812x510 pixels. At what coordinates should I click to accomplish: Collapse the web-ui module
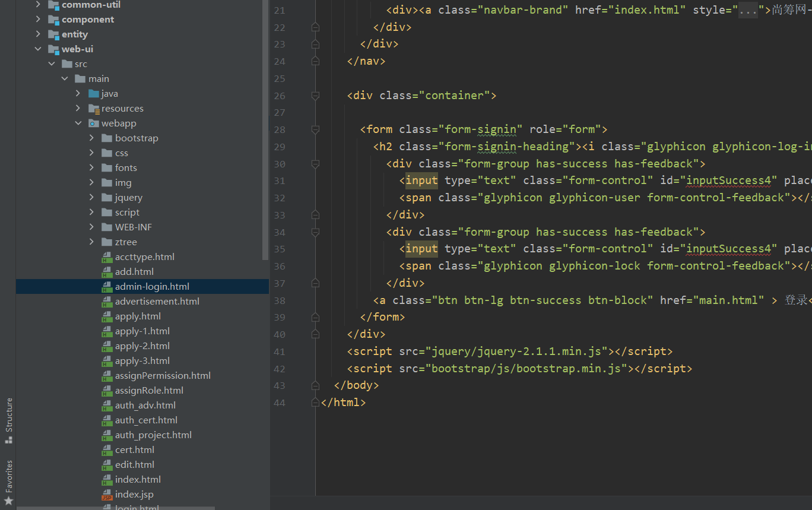click(38, 49)
